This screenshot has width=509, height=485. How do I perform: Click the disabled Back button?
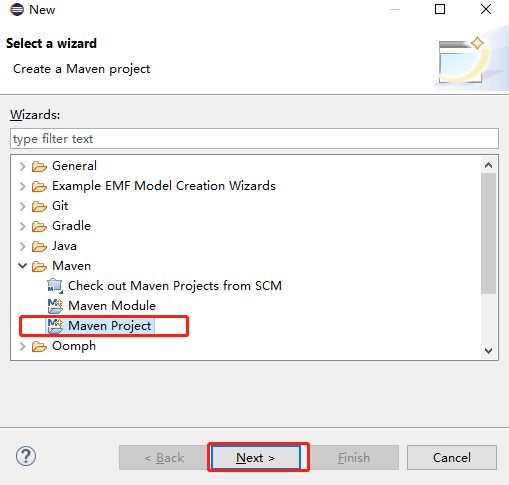pos(164,457)
